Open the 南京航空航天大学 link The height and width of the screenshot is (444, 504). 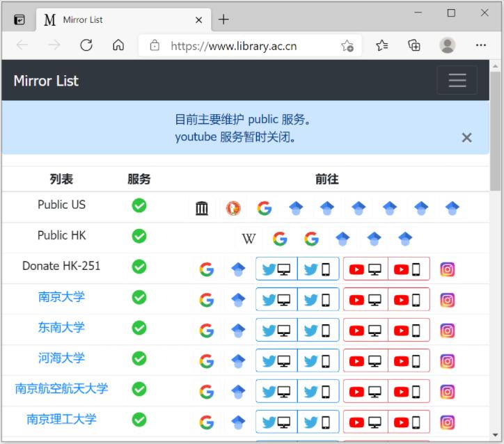(61, 388)
